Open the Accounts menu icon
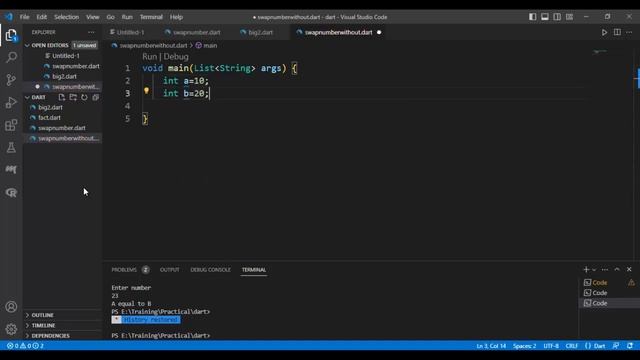 11,307
